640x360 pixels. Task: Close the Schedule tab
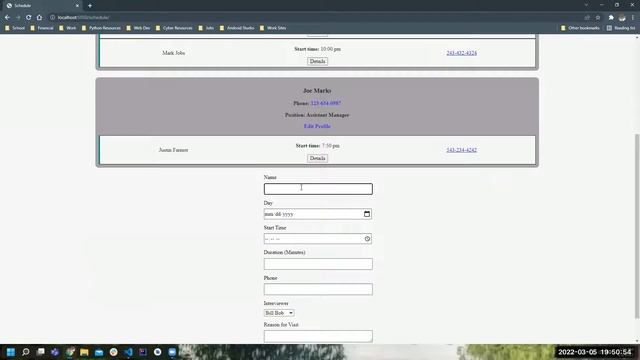pos(77,6)
